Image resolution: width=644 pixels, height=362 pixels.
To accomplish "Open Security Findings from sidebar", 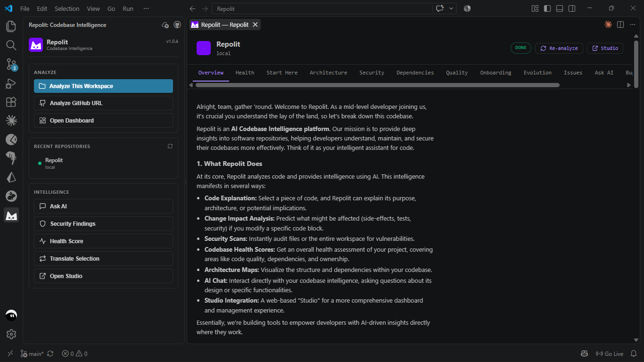I will coord(103,224).
